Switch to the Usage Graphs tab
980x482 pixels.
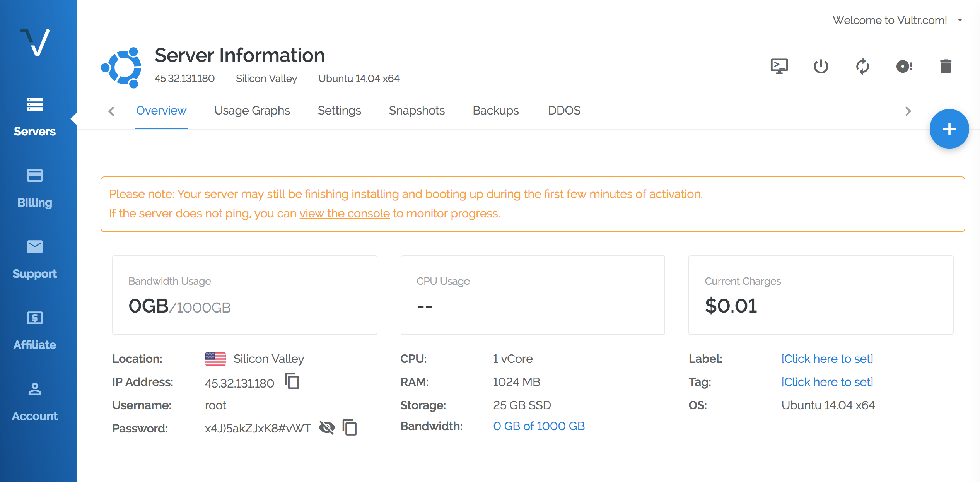pyautogui.click(x=252, y=111)
